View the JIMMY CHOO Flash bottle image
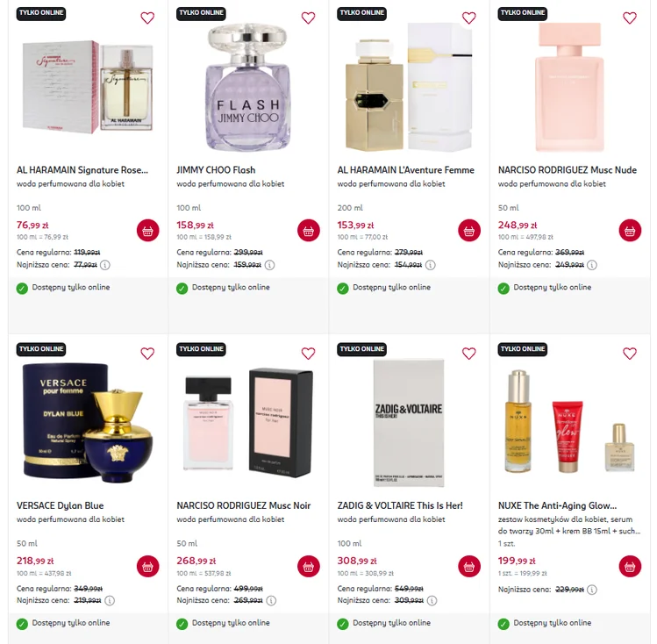 click(248, 87)
